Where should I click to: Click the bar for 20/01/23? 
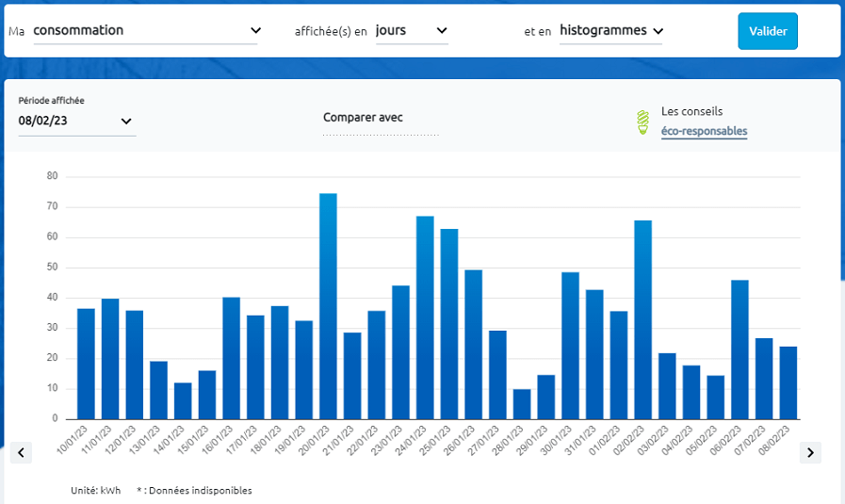[x=328, y=306]
